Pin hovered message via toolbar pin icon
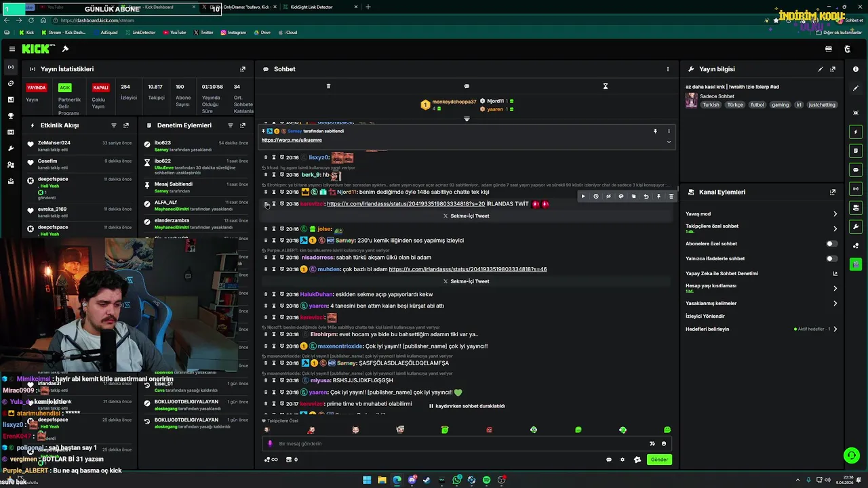 (x=658, y=197)
